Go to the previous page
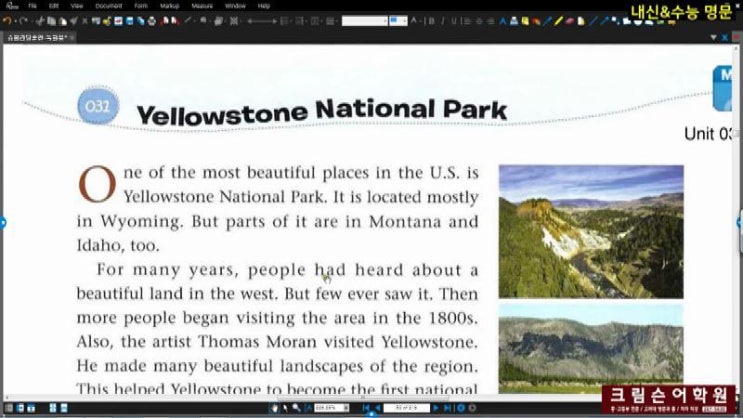The image size is (743, 418). pos(378,408)
